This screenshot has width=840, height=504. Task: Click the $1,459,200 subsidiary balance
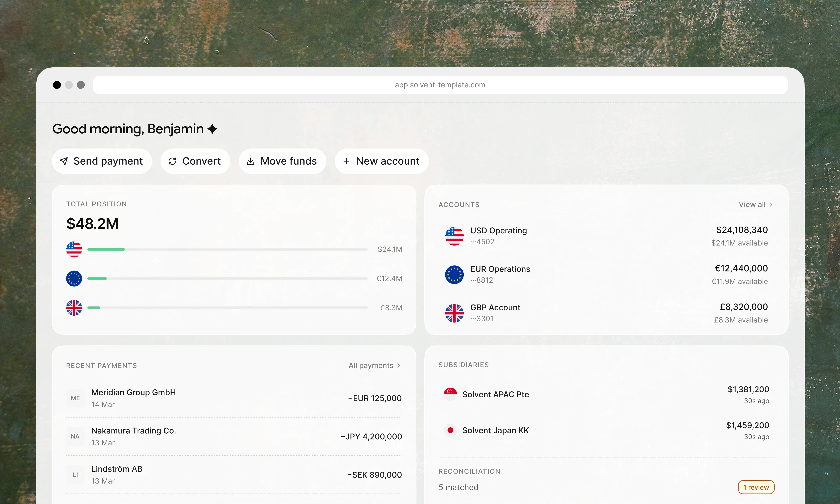(x=748, y=425)
